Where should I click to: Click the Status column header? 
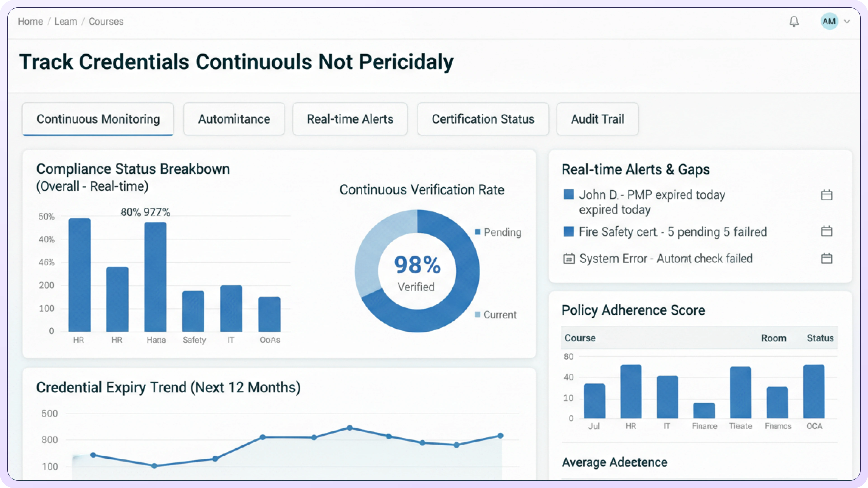point(820,338)
